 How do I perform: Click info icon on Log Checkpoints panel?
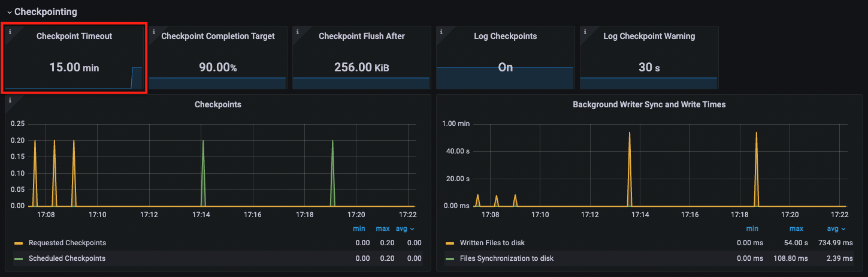point(440,31)
